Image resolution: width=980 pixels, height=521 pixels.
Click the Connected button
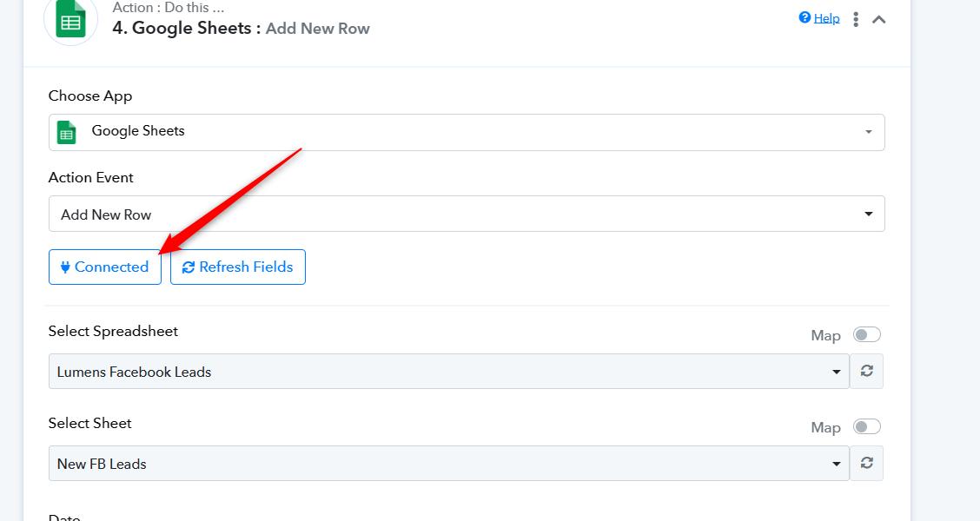105,267
